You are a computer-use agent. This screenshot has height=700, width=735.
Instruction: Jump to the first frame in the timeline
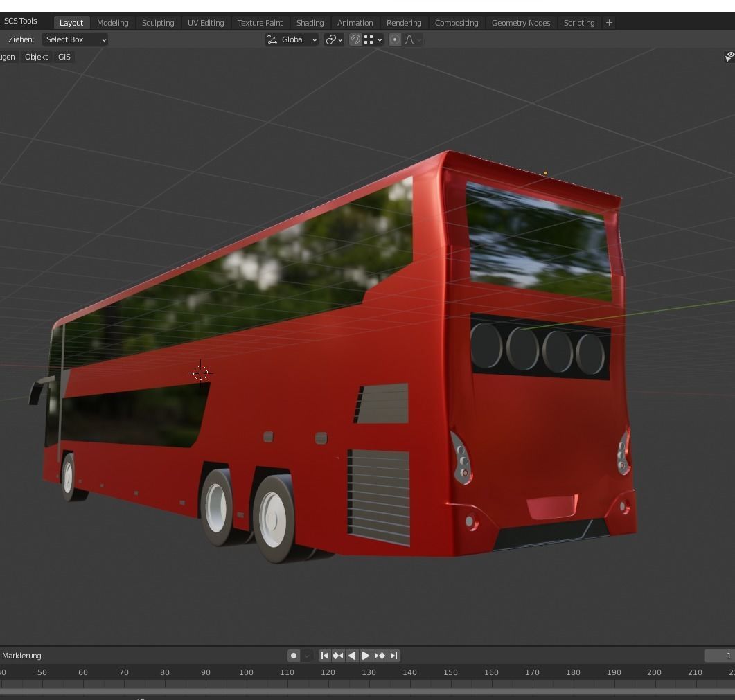pos(324,656)
